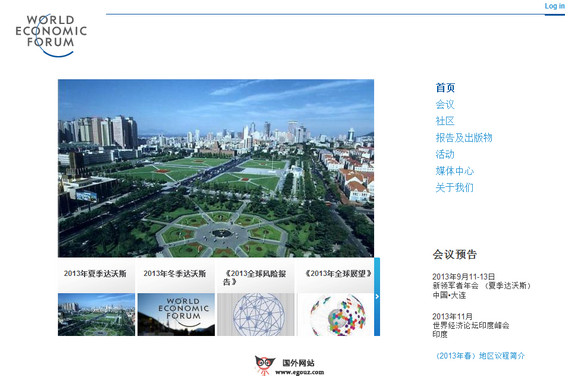
Task: Navigate to 关于我们
Action: (454, 188)
